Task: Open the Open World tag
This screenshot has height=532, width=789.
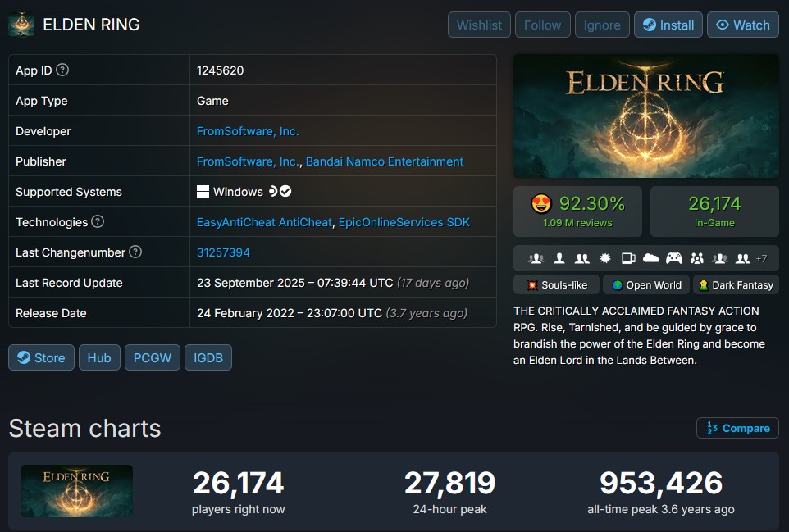Action: (x=646, y=284)
